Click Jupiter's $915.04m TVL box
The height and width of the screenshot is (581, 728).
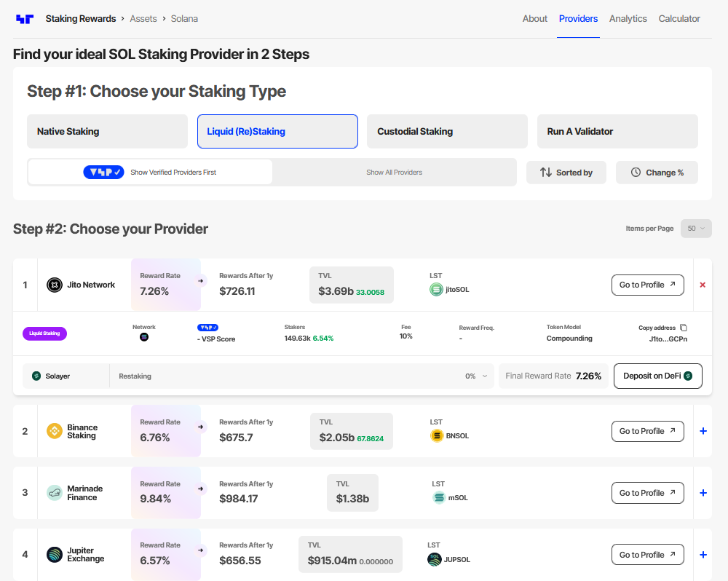351,555
